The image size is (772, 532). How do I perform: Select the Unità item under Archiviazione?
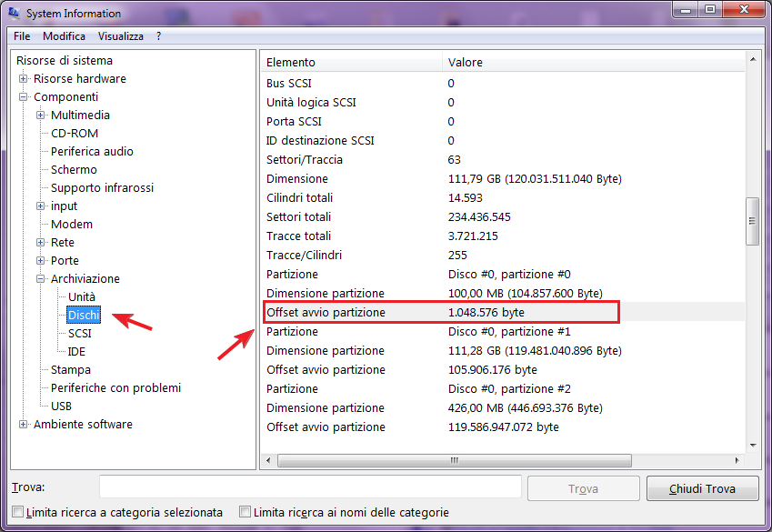[82, 297]
